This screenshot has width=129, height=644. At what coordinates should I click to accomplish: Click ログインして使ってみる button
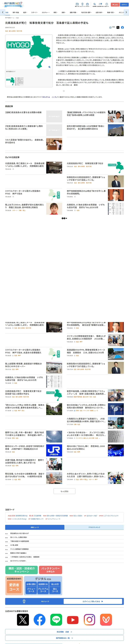(93, 601)
